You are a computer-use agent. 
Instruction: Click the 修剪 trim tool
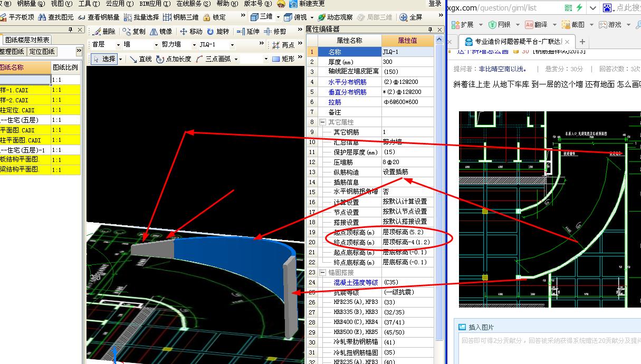(x=275, y=32)
